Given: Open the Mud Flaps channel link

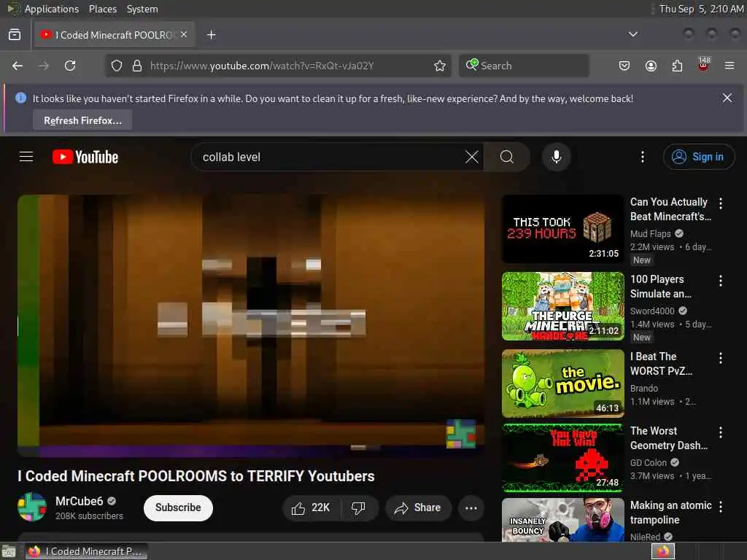Looking at the screenshot, I should pos(650,233).
